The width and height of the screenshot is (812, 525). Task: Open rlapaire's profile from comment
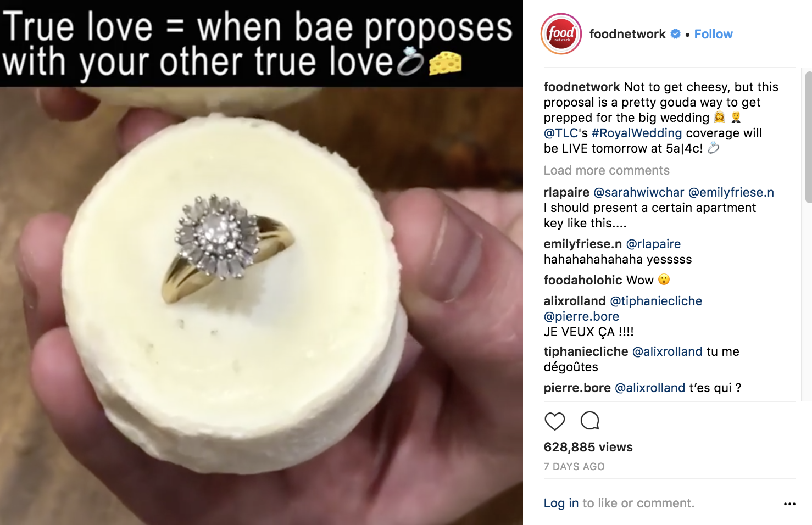566,192
